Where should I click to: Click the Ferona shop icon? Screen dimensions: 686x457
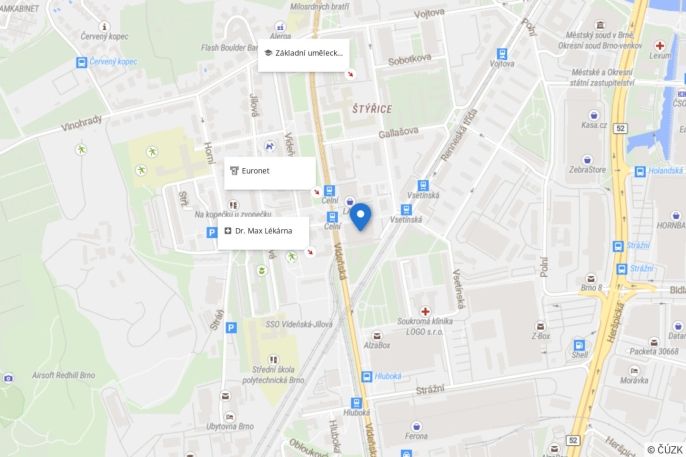pyautogui.click(x=416, y=426)
